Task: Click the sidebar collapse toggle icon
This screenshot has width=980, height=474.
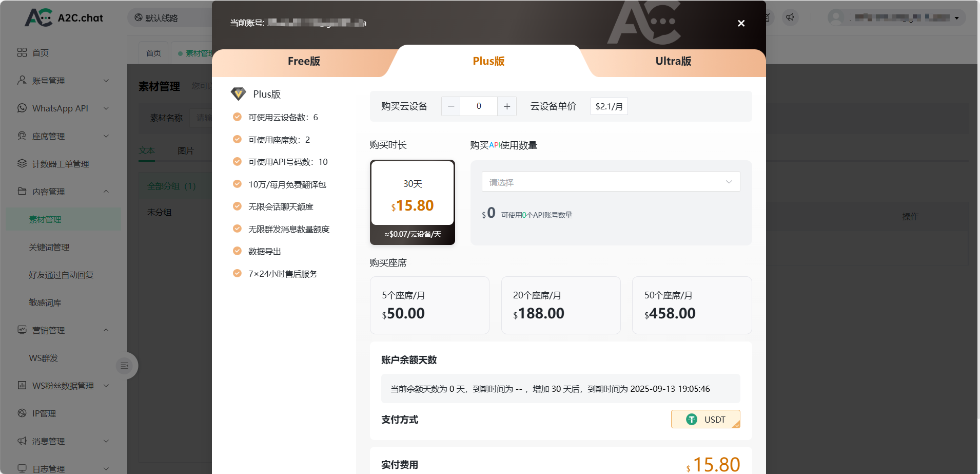Action: pyautogui.click(x=124, y=366)
